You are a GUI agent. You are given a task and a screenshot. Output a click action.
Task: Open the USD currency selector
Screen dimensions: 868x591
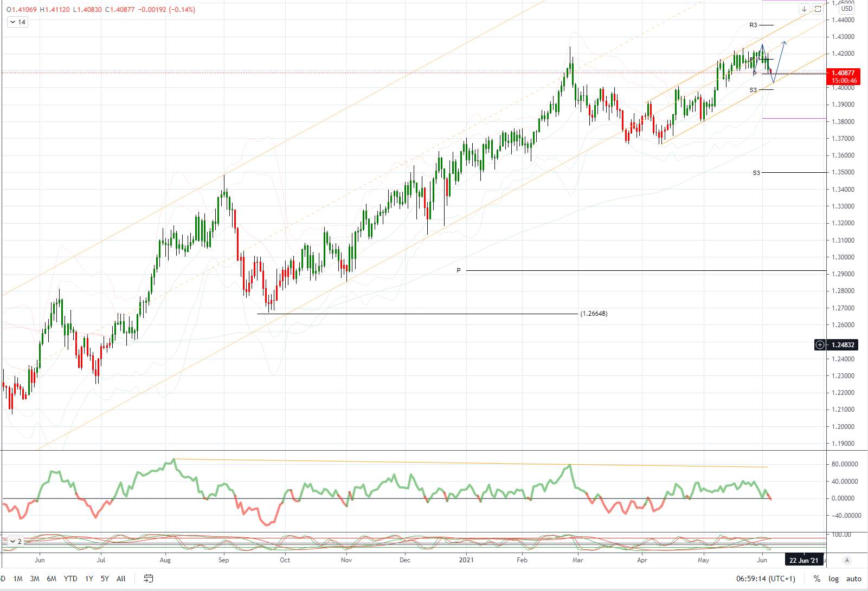(847, 9)
